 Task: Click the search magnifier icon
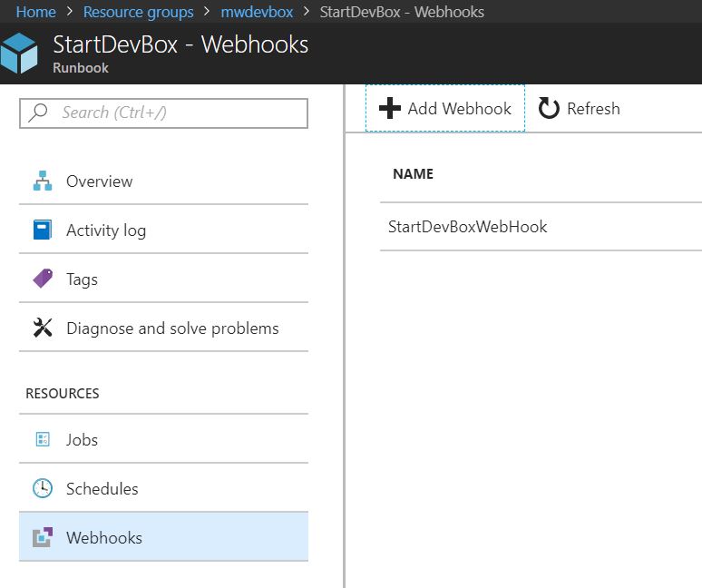[37, 113]
